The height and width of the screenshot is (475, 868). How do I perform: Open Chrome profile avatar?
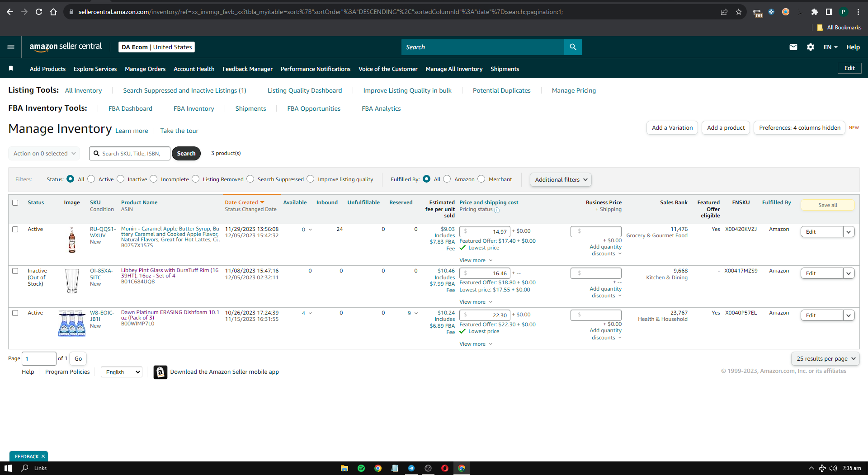coord(843,12)
